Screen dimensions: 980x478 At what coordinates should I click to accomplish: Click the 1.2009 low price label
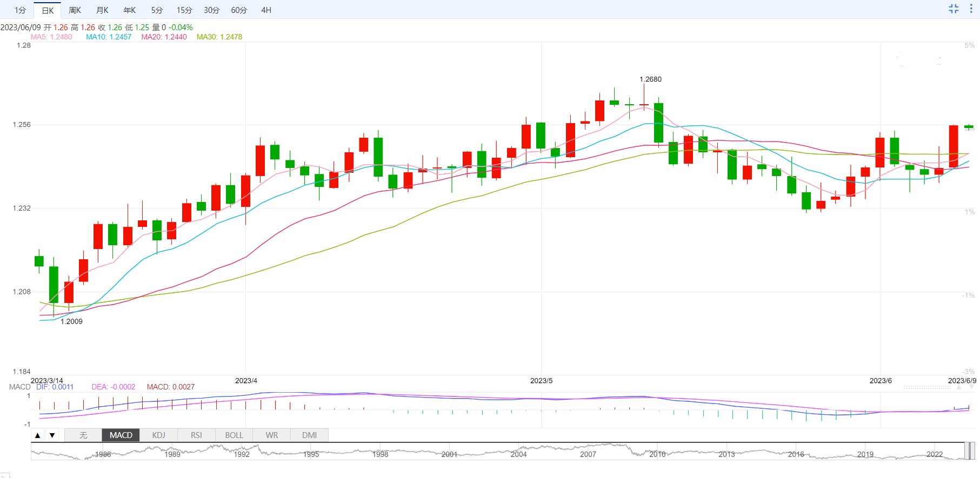point(71,321)
